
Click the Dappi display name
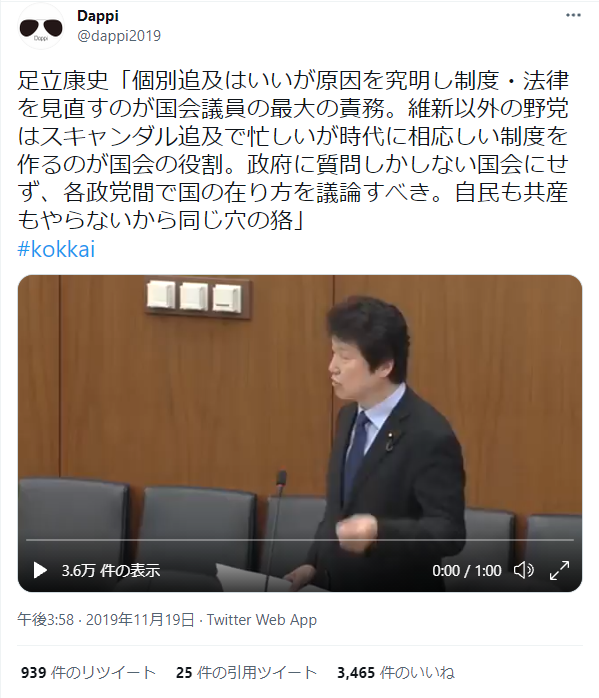[98, 16]
